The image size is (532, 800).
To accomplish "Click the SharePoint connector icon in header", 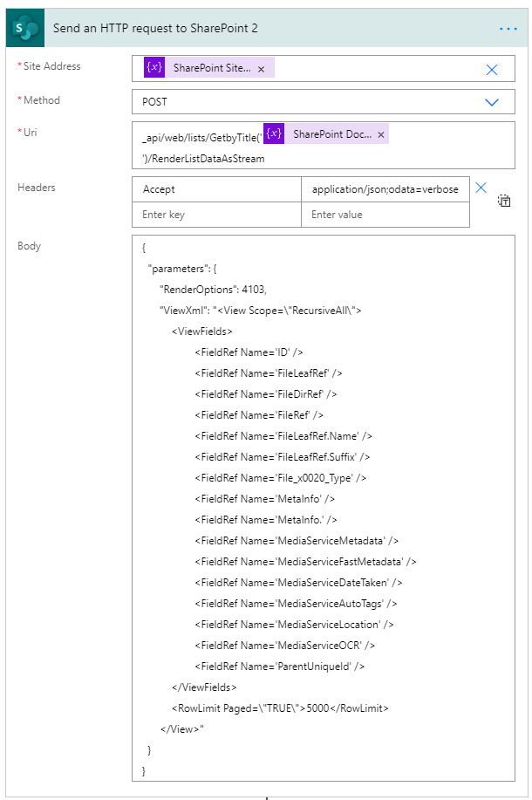I will (27, 29).
